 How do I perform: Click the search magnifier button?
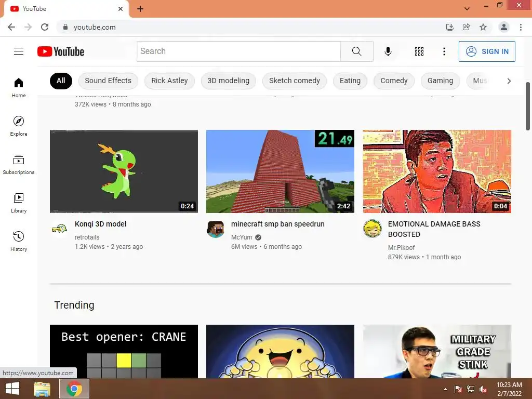click(356, 51)
